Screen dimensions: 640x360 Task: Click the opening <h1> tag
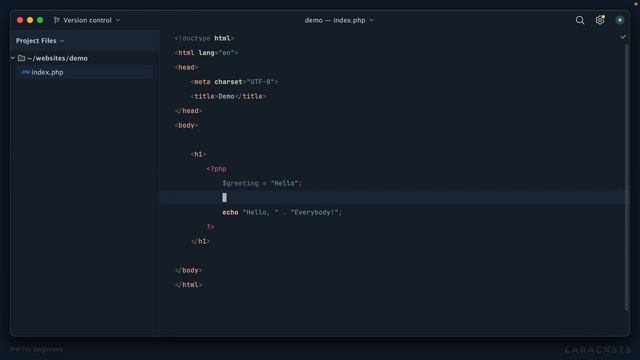(x=198, y=154)
